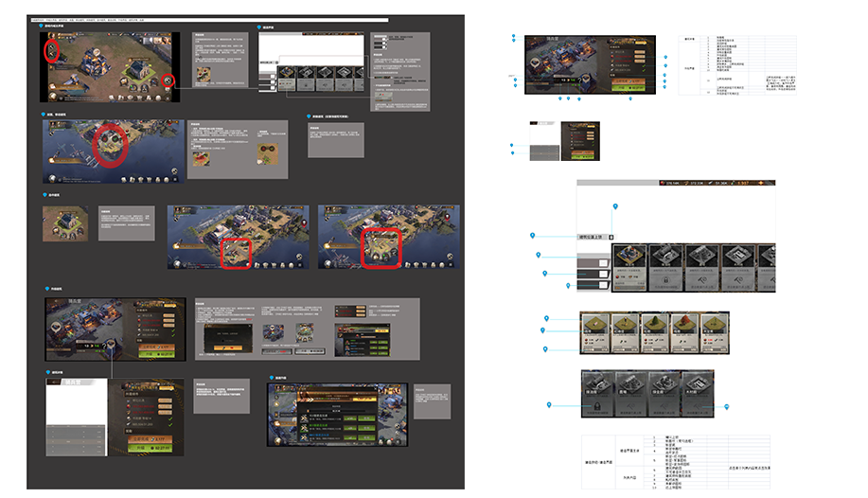Click orange instant-finish button in dark board upgrade screenshot
Screen dimensions: 868x498
(x=157, y=347)
